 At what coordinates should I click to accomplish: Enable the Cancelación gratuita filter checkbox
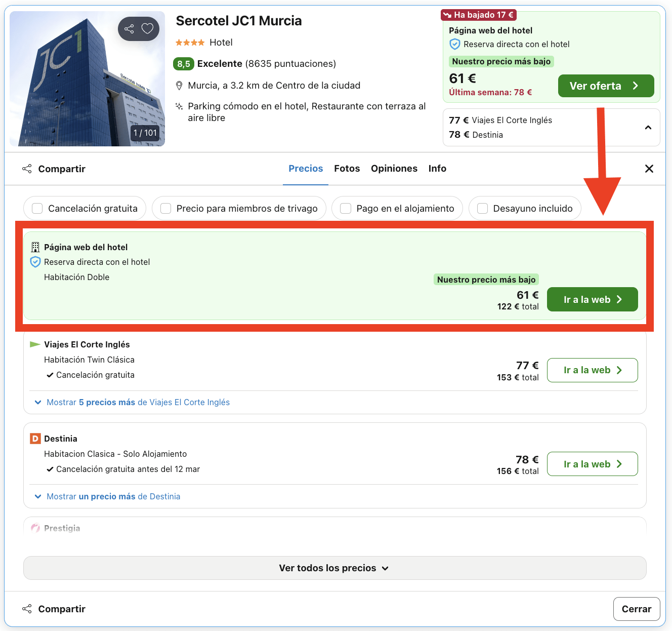(x=37, y=209)
